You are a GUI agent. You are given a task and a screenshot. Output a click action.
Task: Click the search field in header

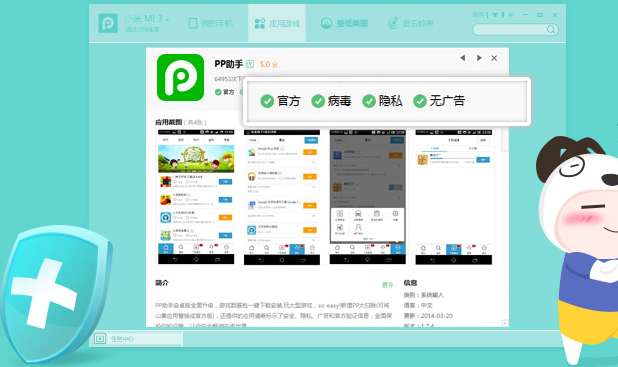[515, 30]
